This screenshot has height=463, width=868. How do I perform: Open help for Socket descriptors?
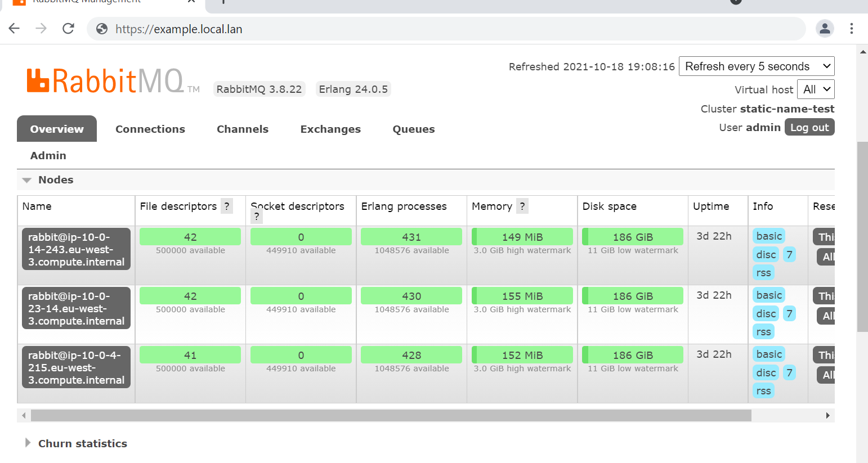coord(257,217)
